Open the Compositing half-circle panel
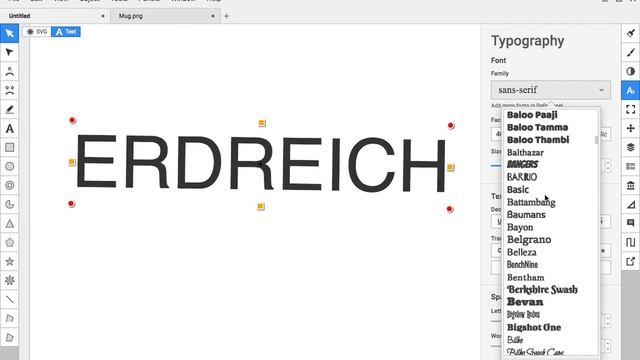 click(x=631, y=71)
